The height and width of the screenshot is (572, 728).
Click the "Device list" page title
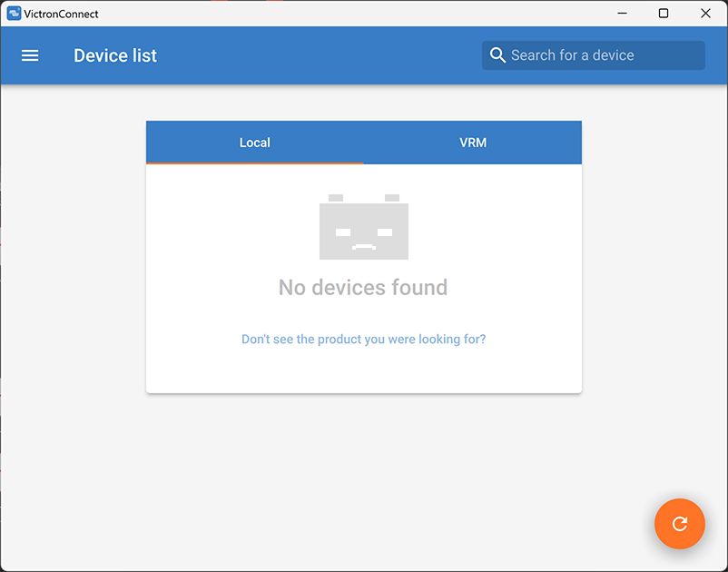[x=115, y=55]
